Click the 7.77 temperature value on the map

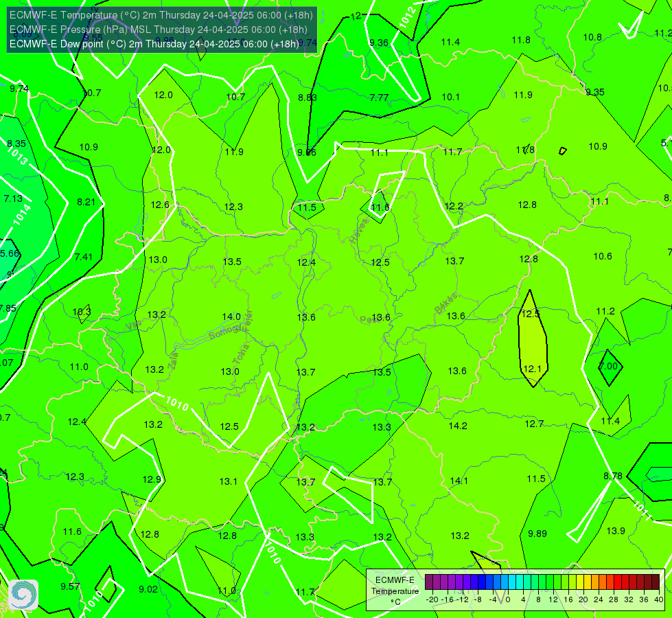tap(379, 98)
